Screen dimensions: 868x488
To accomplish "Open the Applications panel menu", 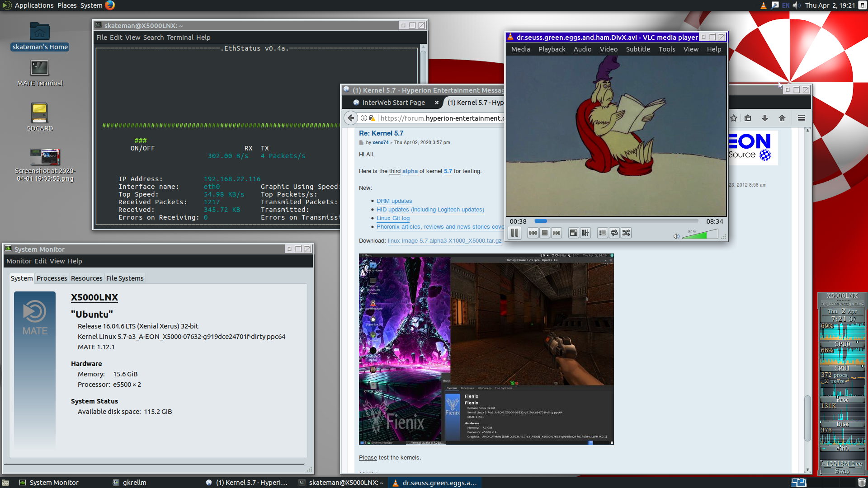I will click(34, 5).
